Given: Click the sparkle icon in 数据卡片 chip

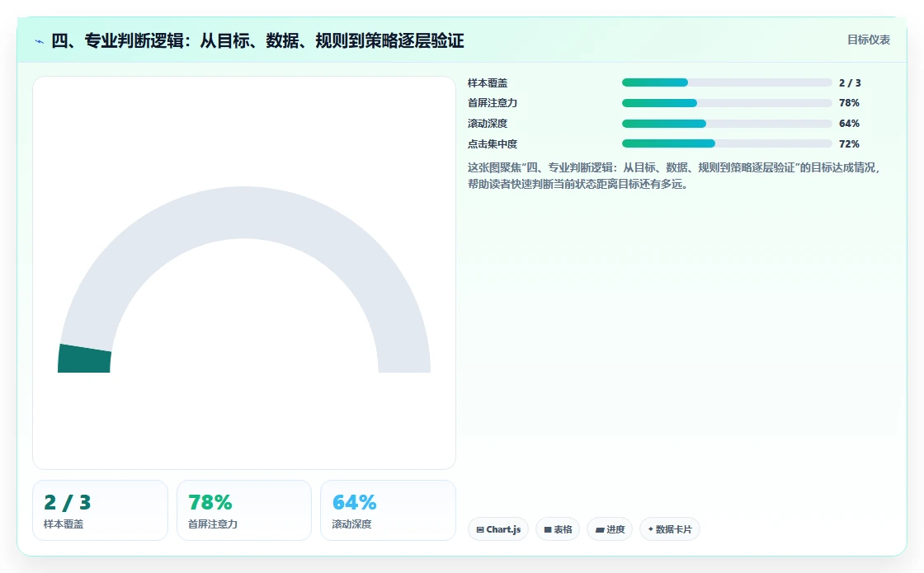Looking at the screenshot, I should pos(651,528).
